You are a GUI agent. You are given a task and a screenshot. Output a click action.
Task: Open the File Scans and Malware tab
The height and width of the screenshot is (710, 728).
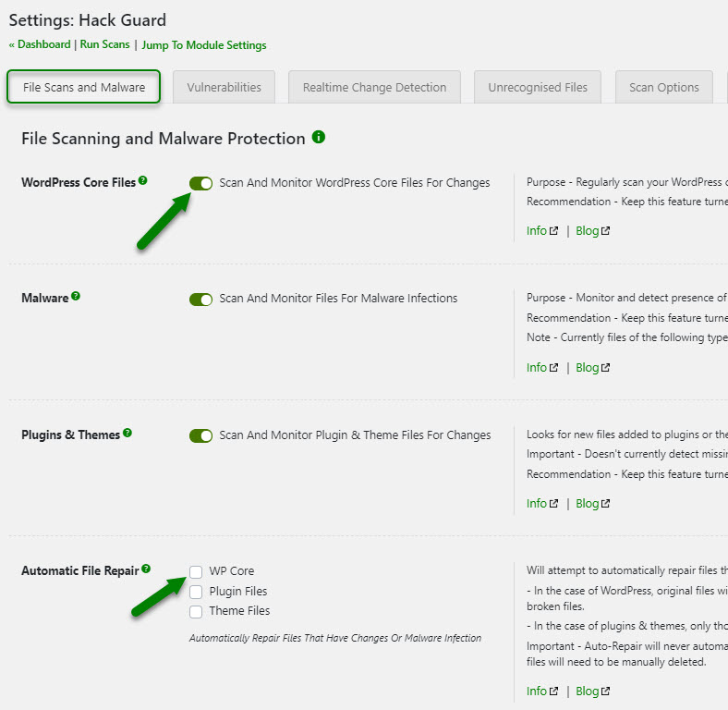83,87
